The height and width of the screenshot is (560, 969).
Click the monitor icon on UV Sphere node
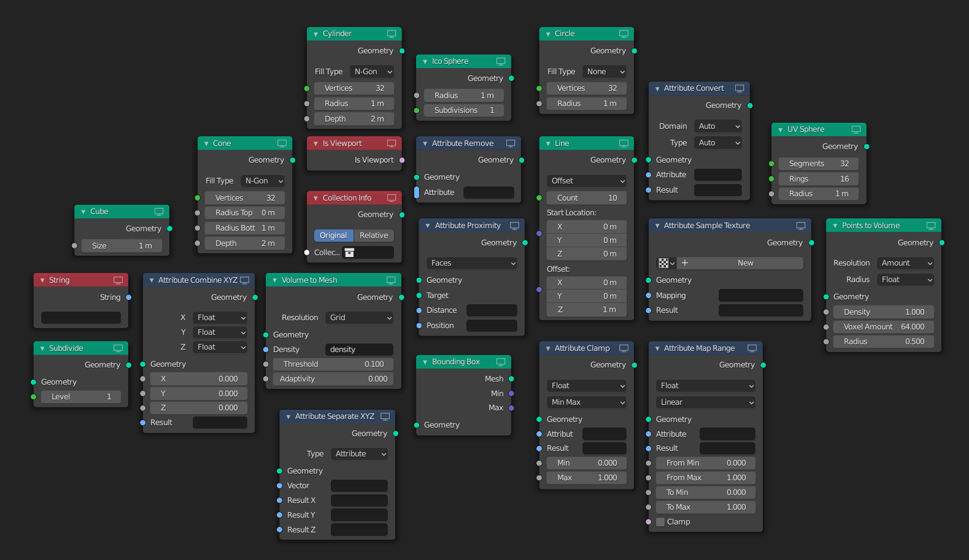pos(855,129)
